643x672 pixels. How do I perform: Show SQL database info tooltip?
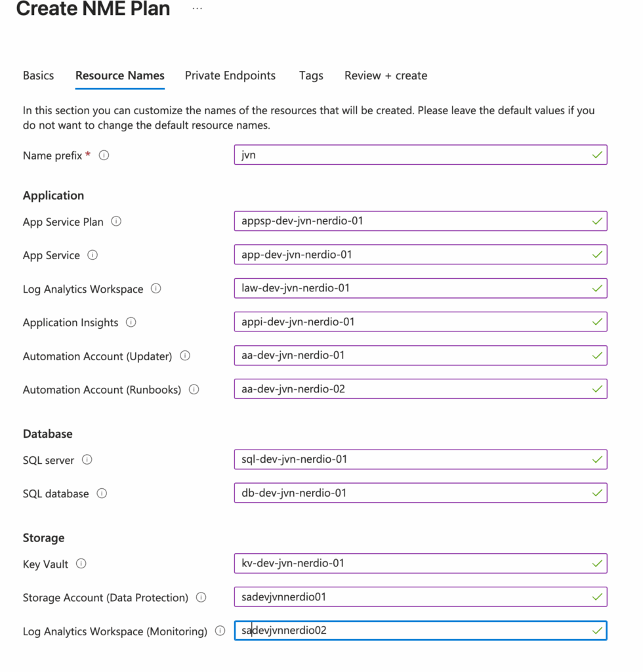(102, 493)
